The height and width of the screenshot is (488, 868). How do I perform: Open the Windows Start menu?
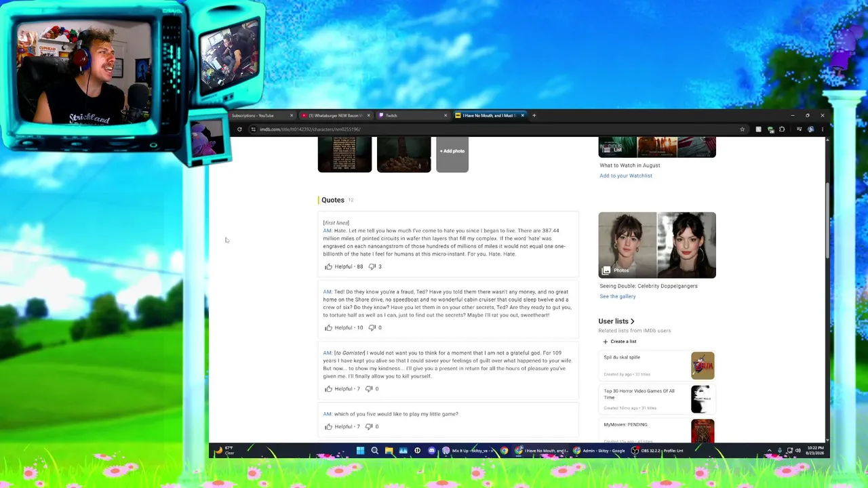point(360,451)
